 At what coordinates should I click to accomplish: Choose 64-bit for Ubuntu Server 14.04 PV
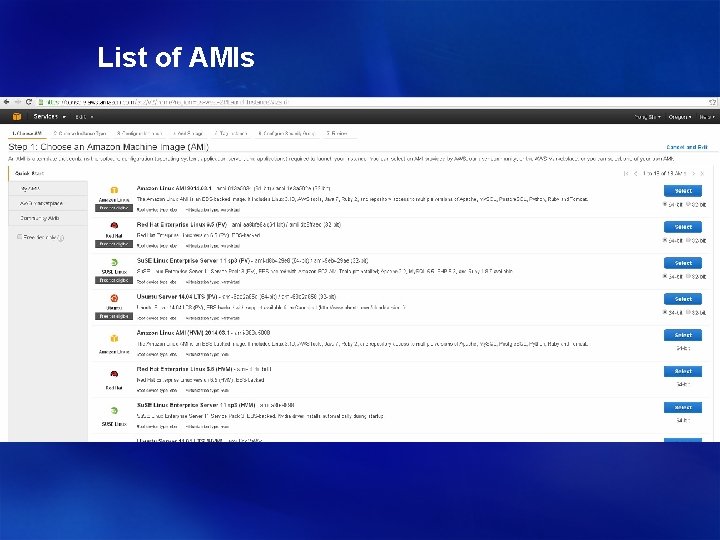[x=665, y=312]
